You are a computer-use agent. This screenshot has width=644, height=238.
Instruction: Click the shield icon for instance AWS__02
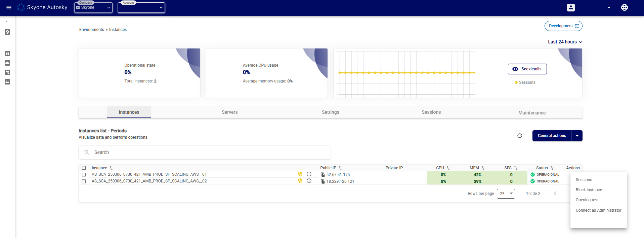coord(300,181)
